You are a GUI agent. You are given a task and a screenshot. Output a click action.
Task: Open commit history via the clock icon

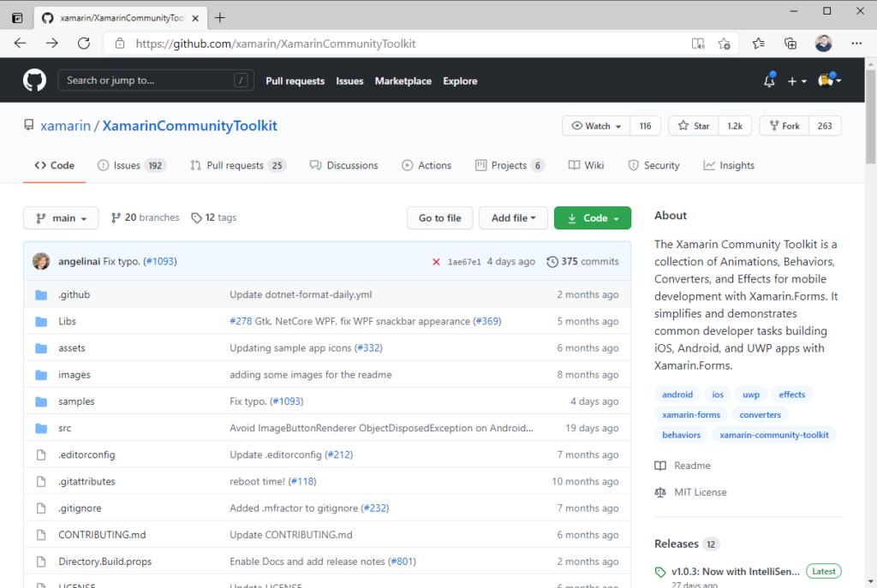pyautogui.click(x=552, y=261)
